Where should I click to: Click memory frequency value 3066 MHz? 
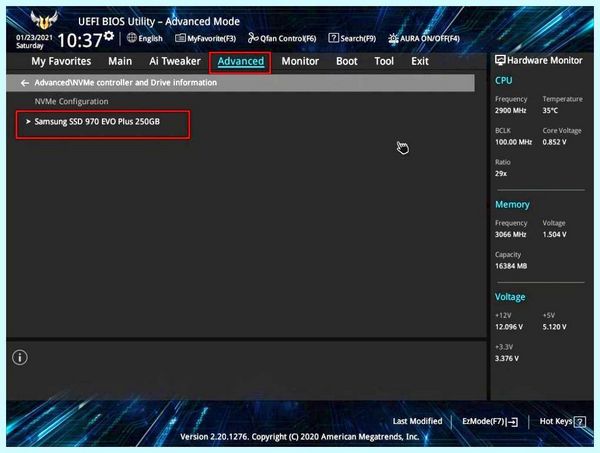coord(511,235)
